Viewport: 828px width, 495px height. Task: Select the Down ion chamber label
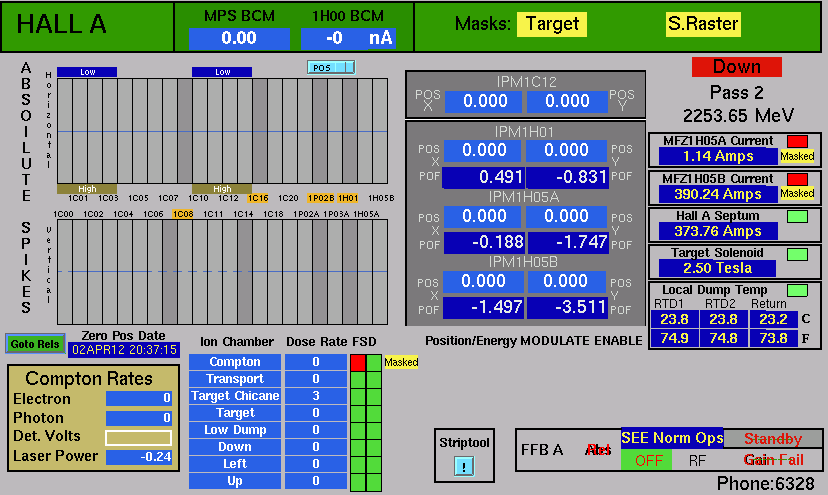coord(235,446)
